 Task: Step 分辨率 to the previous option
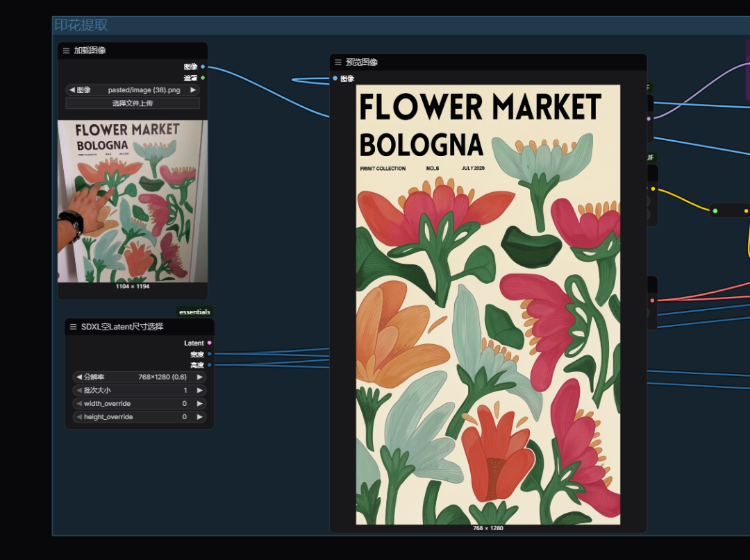tap(79, 377)
